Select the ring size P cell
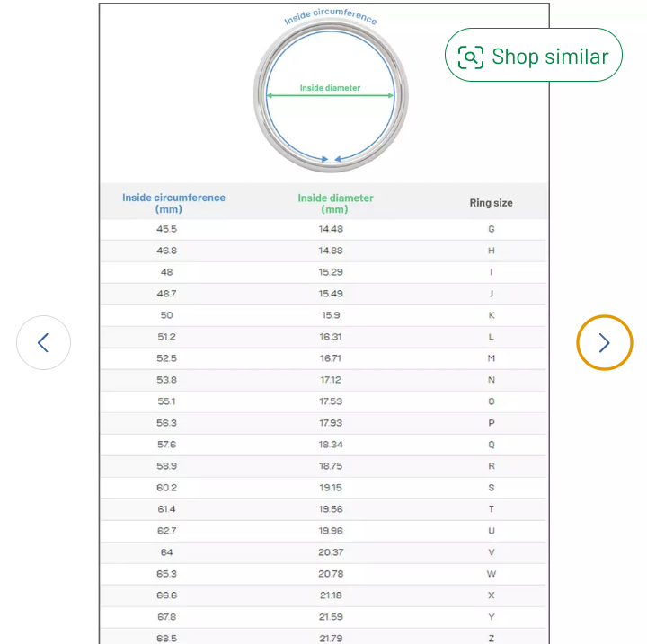This screenshot has height=644, width=647. point(491,423)
